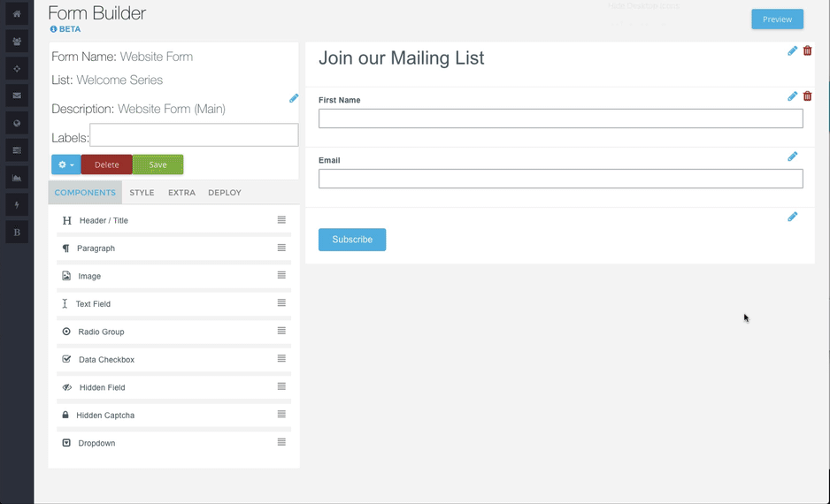This screenshot has height=504, width=830.
Task: Open the Home icon in sidebar
Action: point(17,14)
